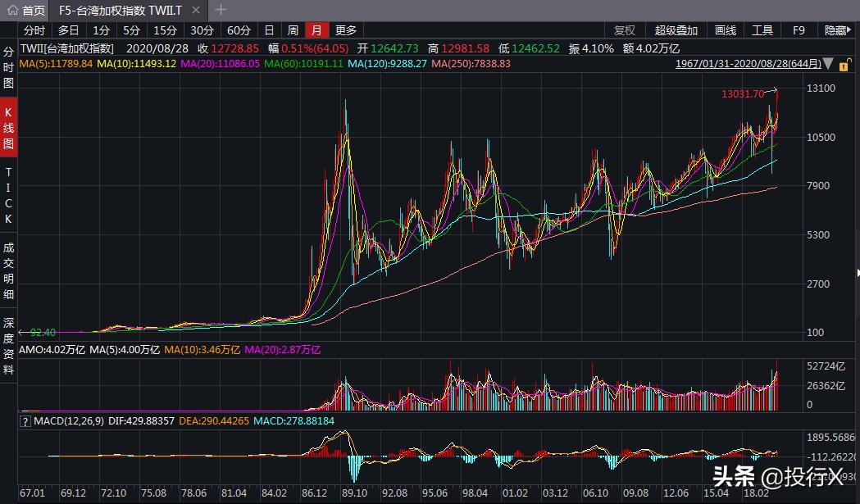Open the 更多 more periods menu

(x=345, y=30)
